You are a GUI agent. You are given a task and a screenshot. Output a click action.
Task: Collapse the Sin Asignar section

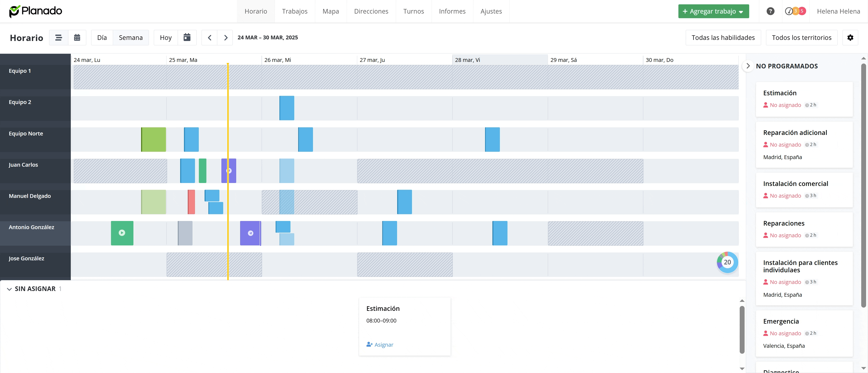[9, 289]
